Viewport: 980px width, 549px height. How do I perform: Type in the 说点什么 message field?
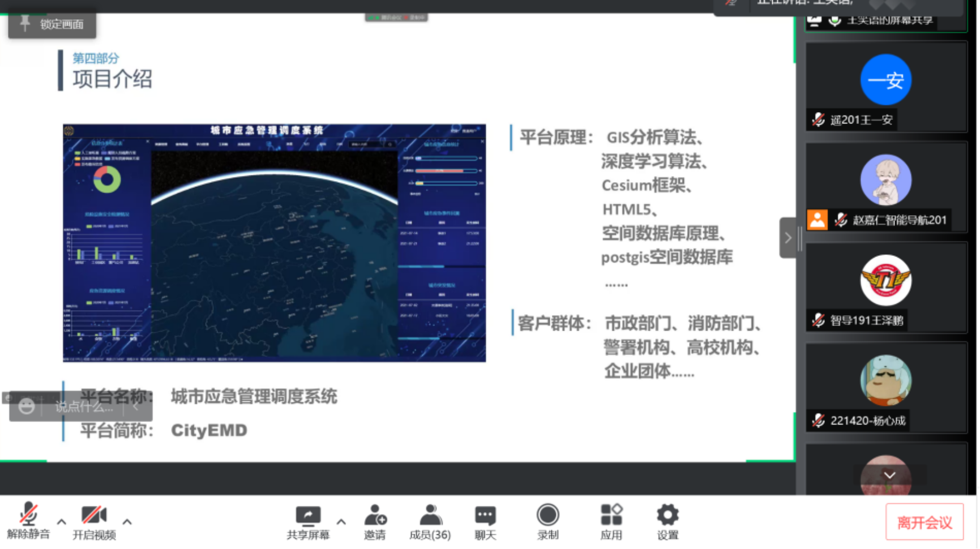coord(84,406)
